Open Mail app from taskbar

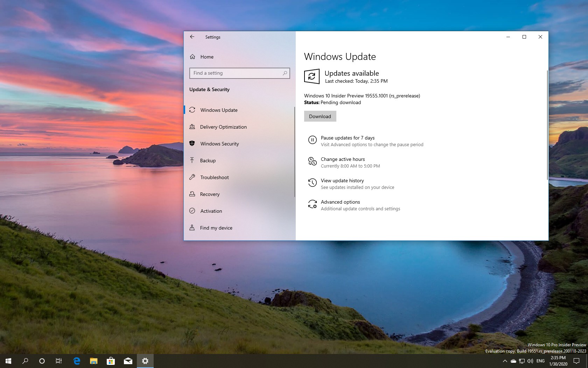pos(128,361)
